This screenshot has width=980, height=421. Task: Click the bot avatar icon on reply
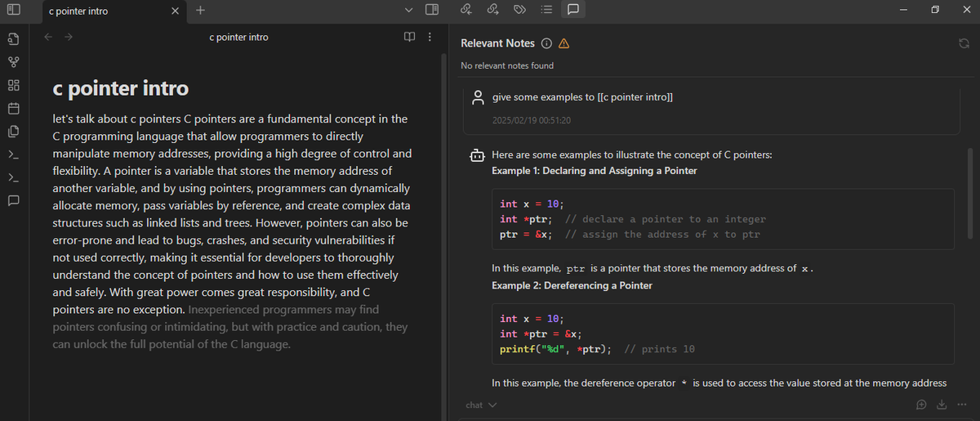(477, 155)
